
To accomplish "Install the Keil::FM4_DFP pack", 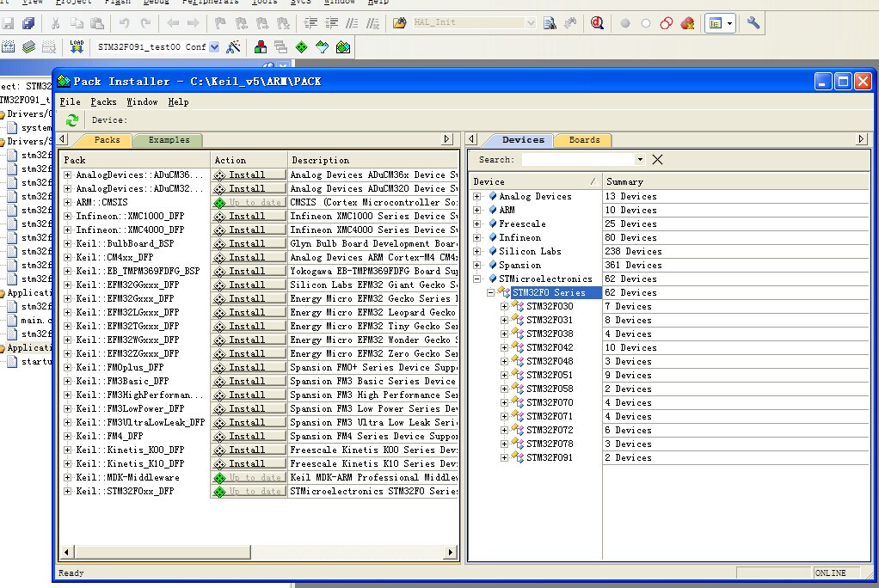I will pyautogui.click(x=249, y=436).
